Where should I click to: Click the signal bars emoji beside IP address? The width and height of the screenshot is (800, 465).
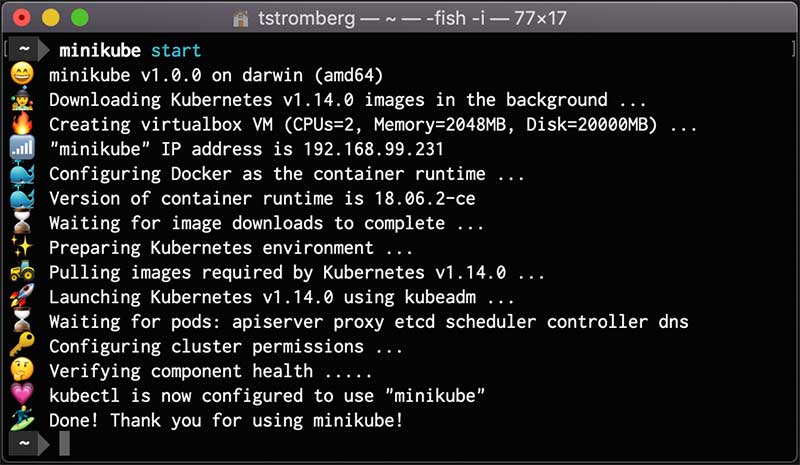(x=22, y=150)
